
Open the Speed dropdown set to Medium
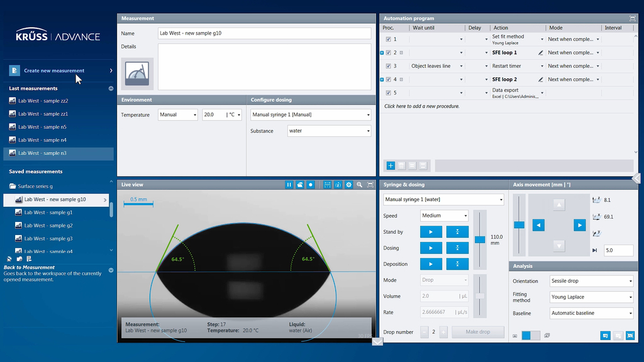(x=444, y=215)
